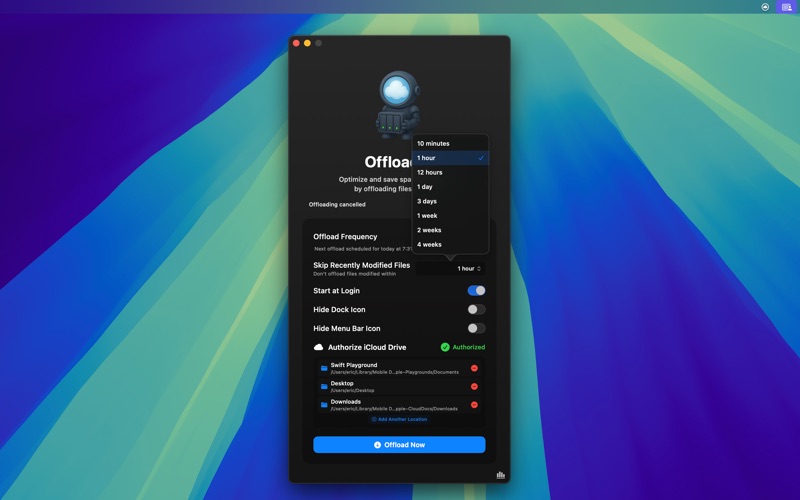
Task: Click the iCloud Drive cloud icon
Action: pos(318,347)
